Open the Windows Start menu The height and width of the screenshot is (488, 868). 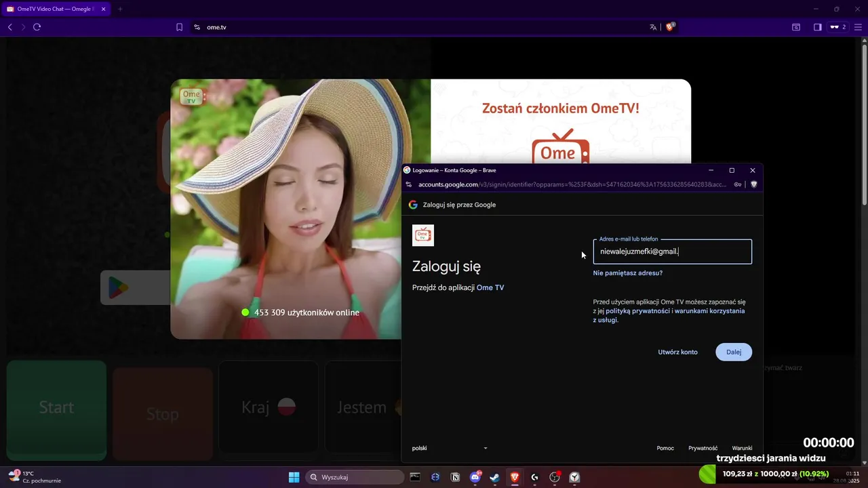[294, 477]
